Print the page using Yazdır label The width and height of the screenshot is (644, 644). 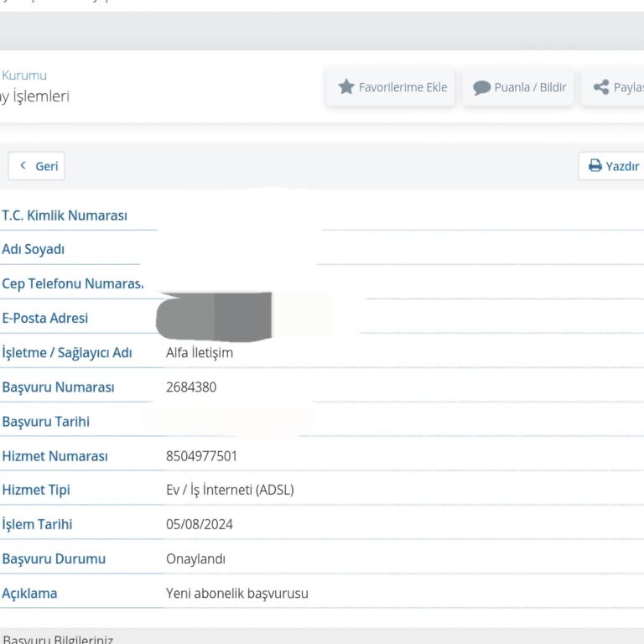622,166
